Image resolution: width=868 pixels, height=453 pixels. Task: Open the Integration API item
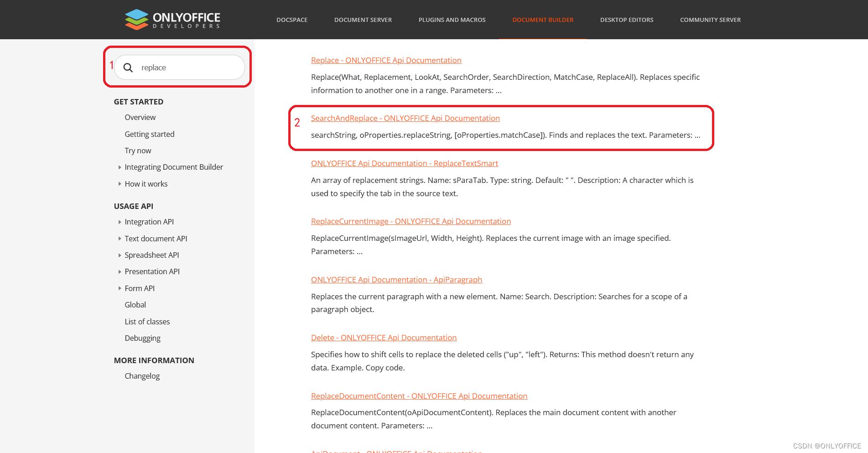(x=149, y=222)
